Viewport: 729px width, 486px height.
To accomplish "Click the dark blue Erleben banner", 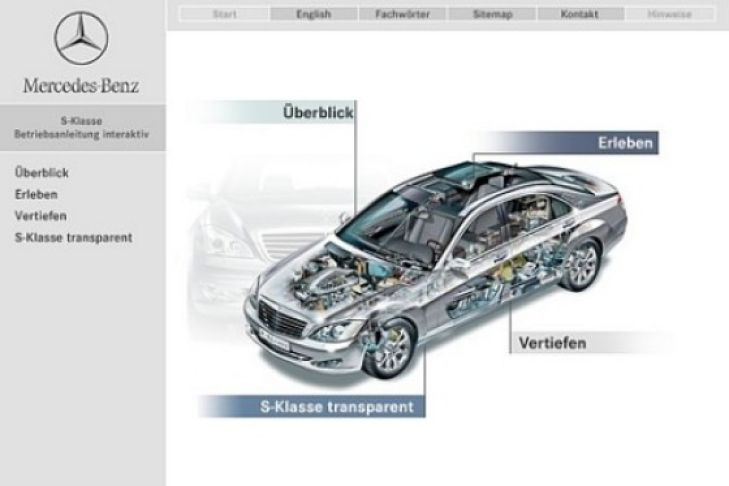I will pyautogui.click(x=572, y=143).
